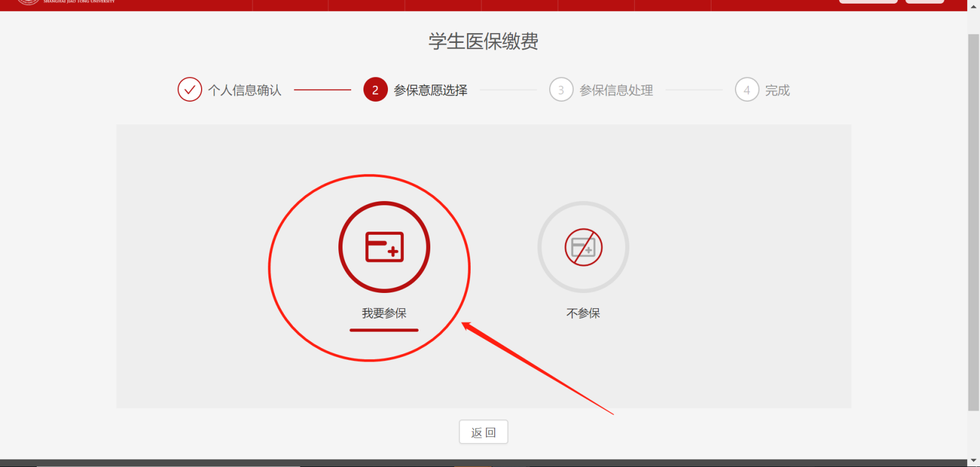Click the step 4 number circle
Screen dimensions: 980x467
[746, 89]
